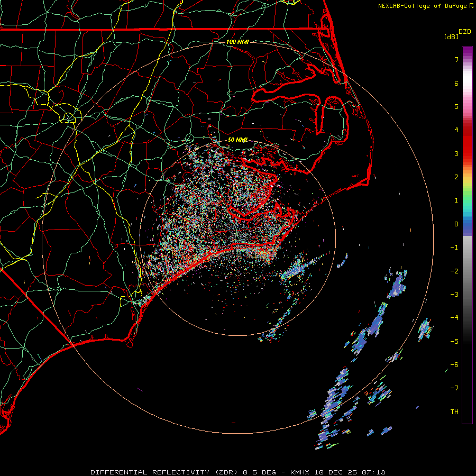This screenshot has width=476, height=476.
Task: Click the 0 value on the color scale
Action: point(456,224)
